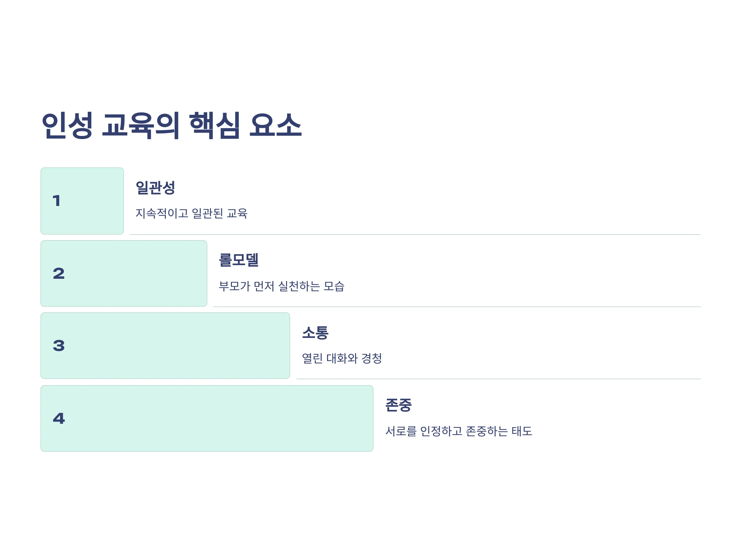Screen dimensions: 747x560
Task: Select the green box numbered 1
Action: (x=82, y=201)
